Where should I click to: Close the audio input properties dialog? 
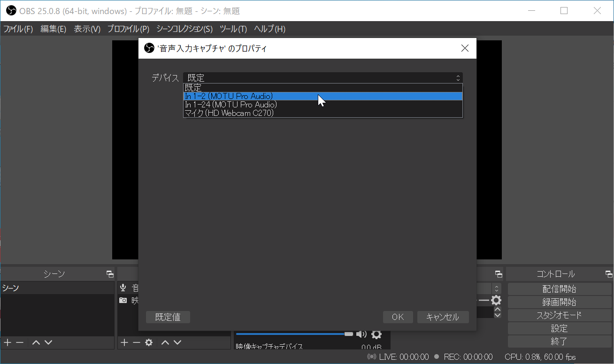point(465,48)
